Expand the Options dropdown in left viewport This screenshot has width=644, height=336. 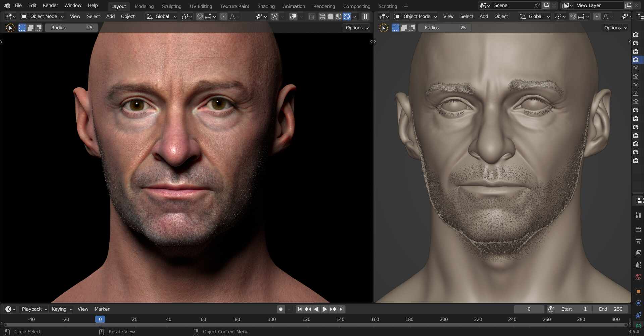[x=357, y=28]
